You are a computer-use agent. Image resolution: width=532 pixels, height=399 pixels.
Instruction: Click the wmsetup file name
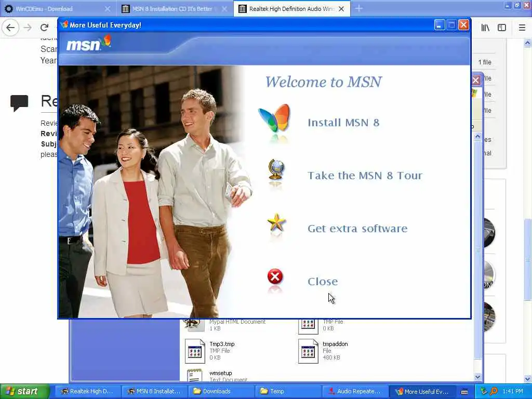[220, 373]
